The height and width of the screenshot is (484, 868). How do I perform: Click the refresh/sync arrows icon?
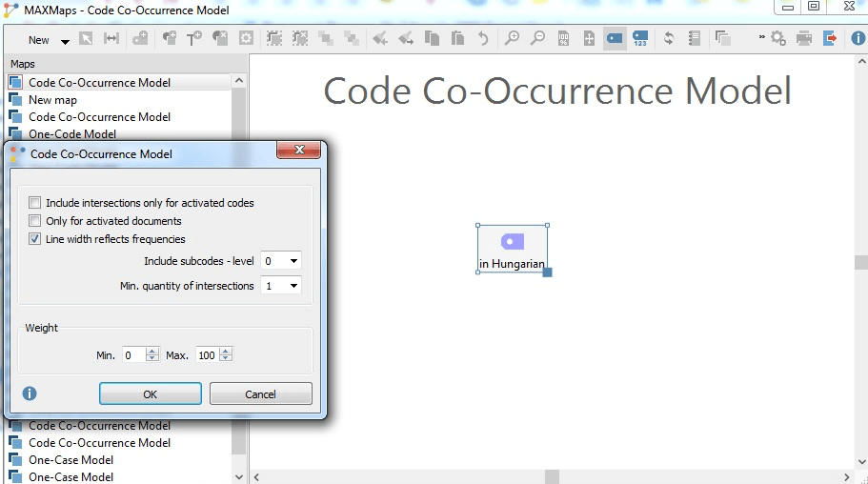click(669, 39)
